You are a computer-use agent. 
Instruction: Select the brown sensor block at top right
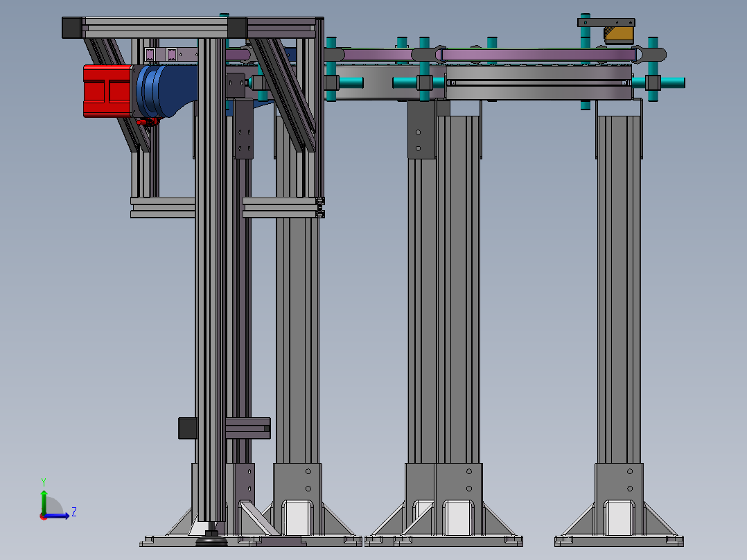[x=619, y=35]
